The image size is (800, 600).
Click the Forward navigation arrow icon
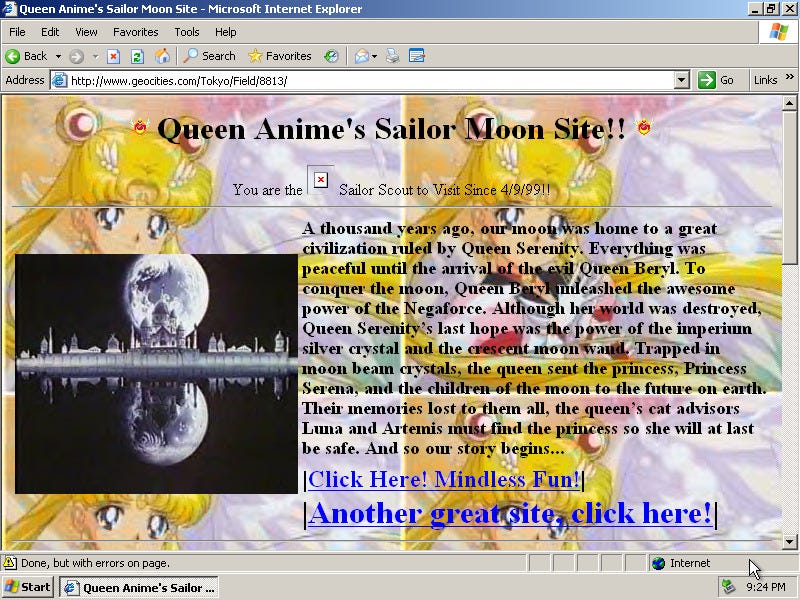tap(77, 56)
